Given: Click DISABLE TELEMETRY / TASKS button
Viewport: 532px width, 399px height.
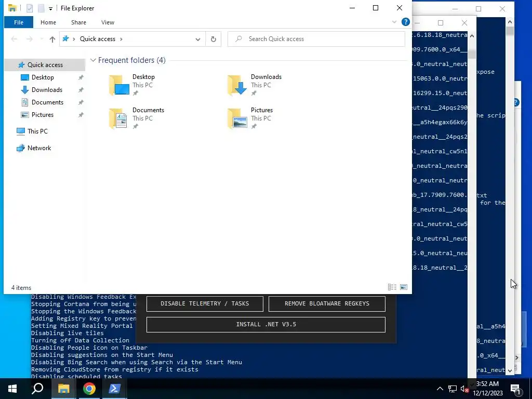Looking at the screenshot, I should pyautogui.click(x=205, y=303).
